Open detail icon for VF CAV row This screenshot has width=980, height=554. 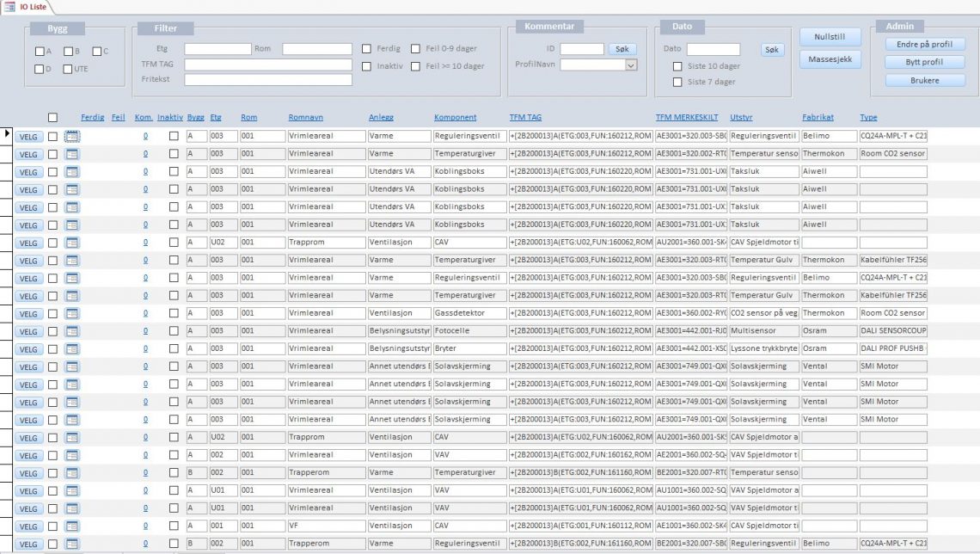72,526
